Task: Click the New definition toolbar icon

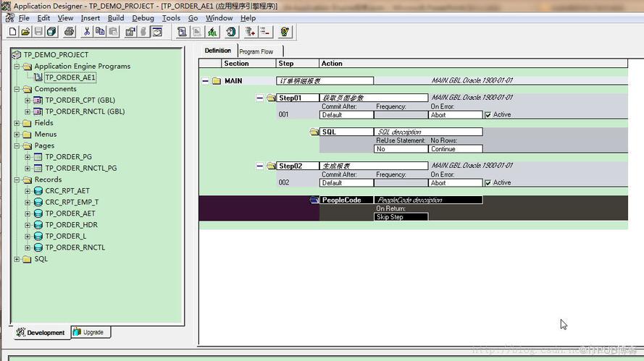Action: point(12,32)
